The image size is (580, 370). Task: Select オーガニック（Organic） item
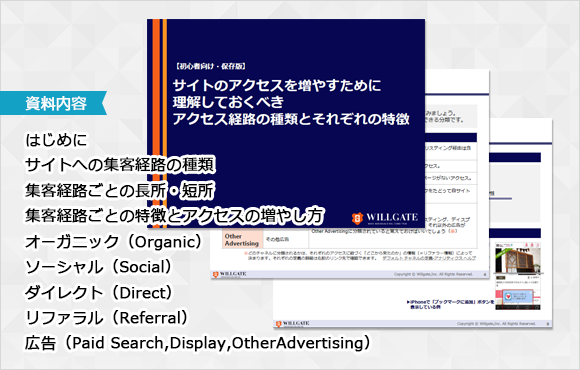click(114, 242)
